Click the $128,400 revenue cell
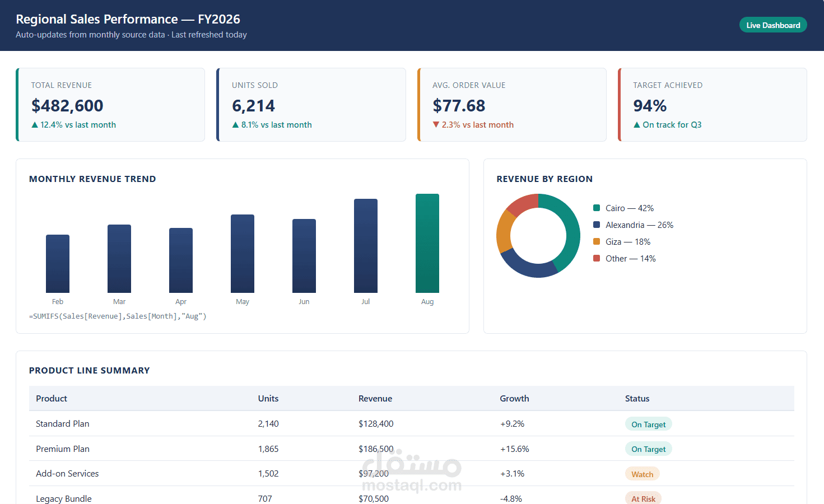Image resolution: width=824 pixels, height=504 pixels. (376, 424)
